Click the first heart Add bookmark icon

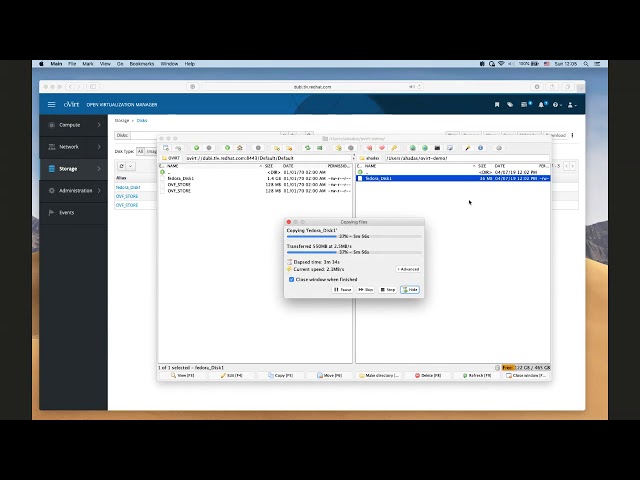[x=369, y=148]
